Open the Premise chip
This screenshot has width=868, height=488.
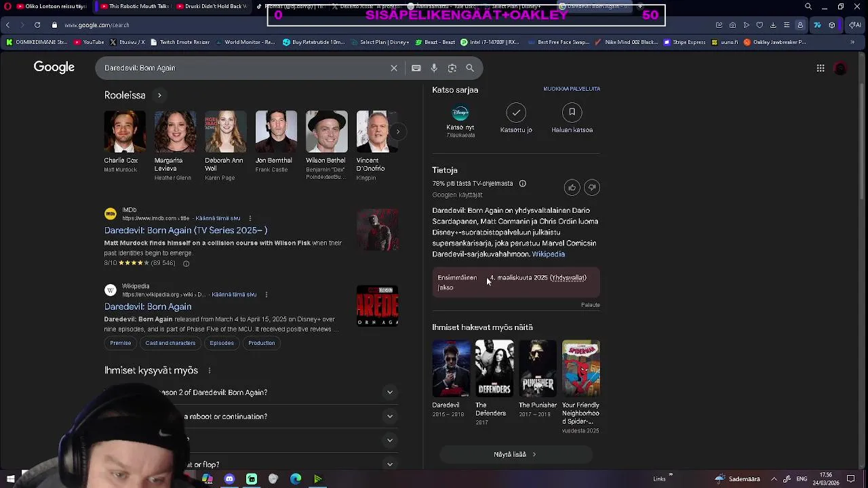pos(121,343)
